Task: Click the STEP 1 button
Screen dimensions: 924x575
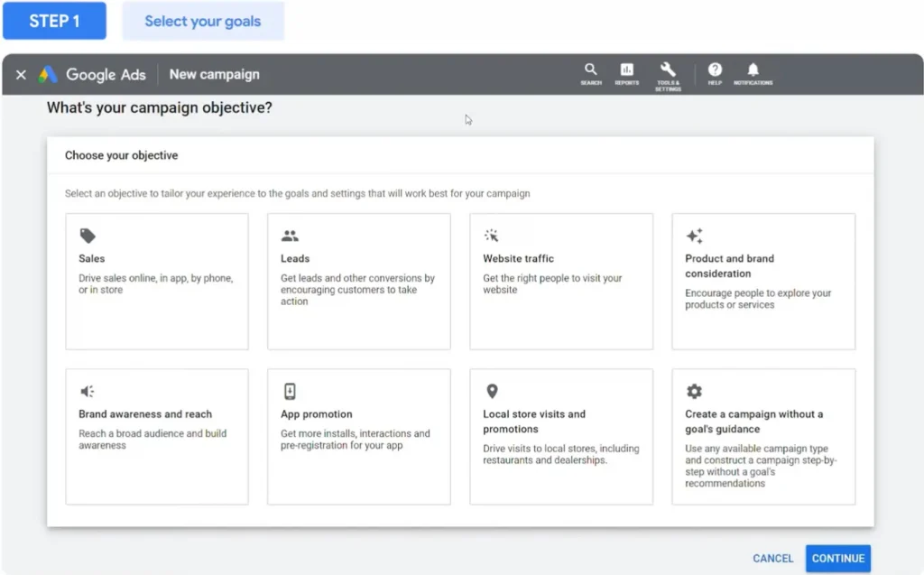Action: coord(54,21)
